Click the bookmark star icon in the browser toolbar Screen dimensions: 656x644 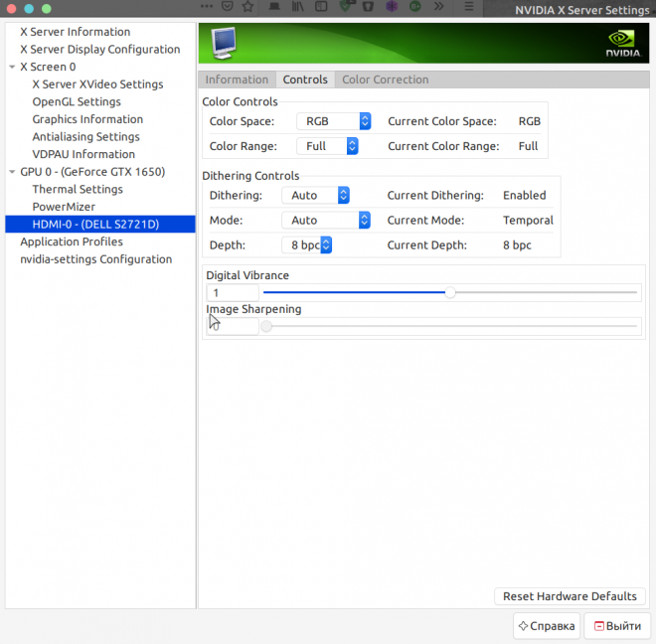click(x=247, y=7)
